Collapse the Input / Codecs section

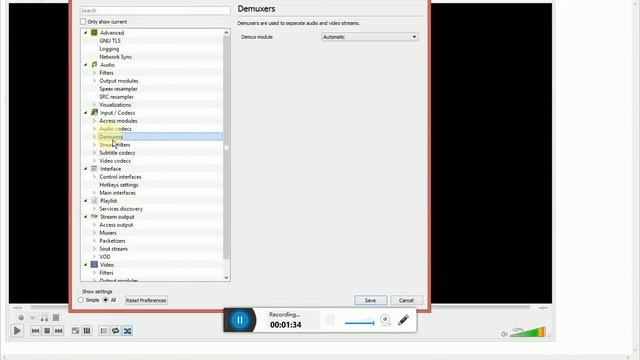click(x=86, y=113)
